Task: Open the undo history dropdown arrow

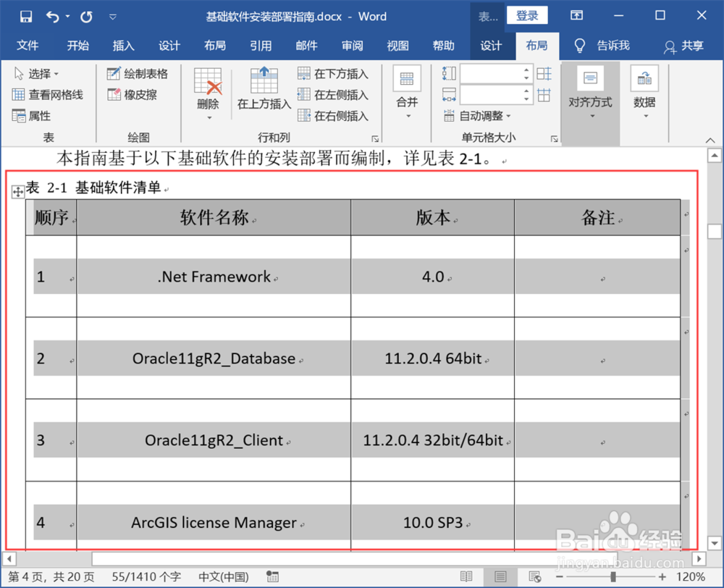Action: tap(68, 17)
